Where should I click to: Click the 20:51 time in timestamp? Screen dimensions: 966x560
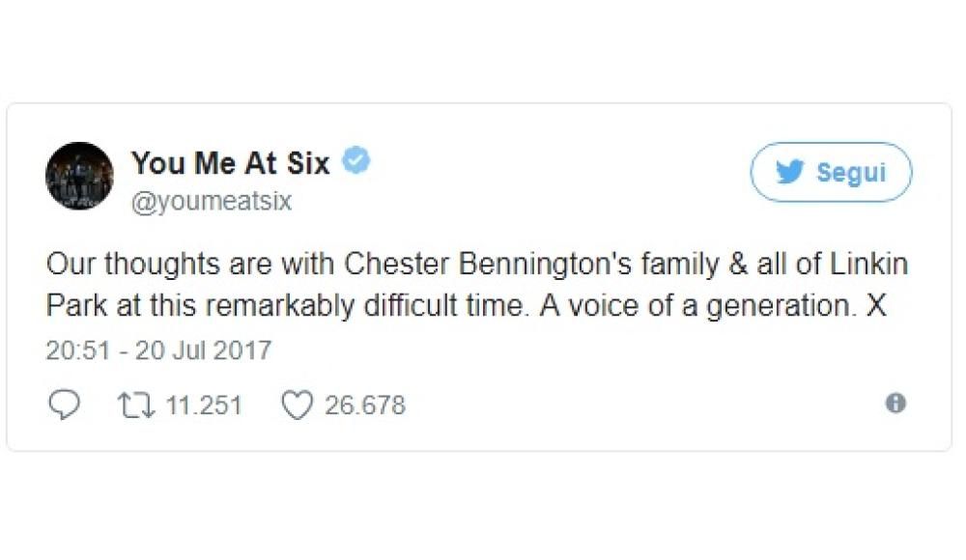(x=78, y=350)
